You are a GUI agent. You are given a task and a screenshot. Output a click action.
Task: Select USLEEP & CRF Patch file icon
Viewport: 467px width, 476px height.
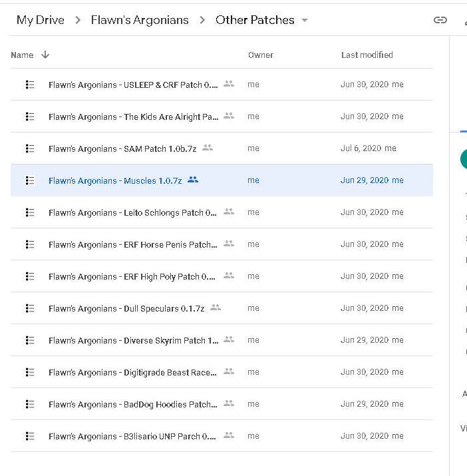(x=30, y=85)
